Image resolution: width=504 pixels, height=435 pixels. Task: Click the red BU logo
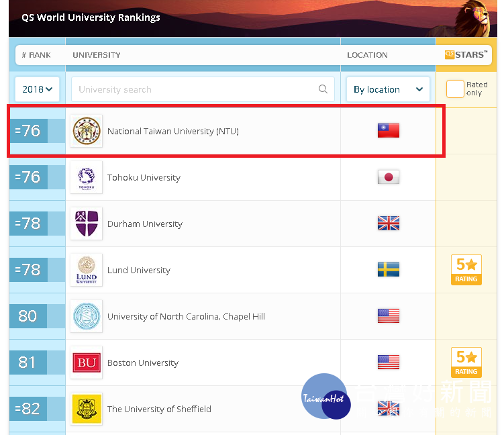(x=87, y=362)
